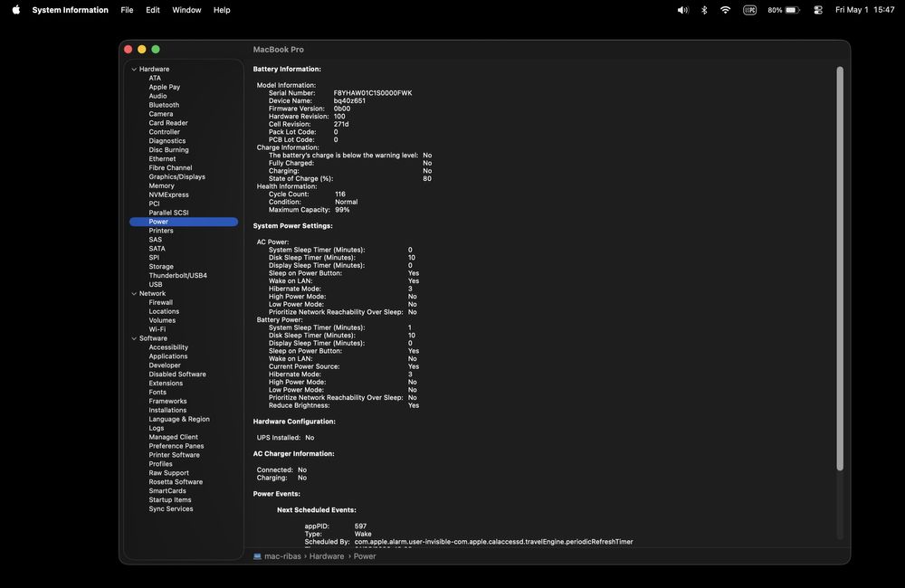The width and height of the screenshot is (905, 588).
Task: Select Disabled Software in the sidebar
Action: (177, 375)
